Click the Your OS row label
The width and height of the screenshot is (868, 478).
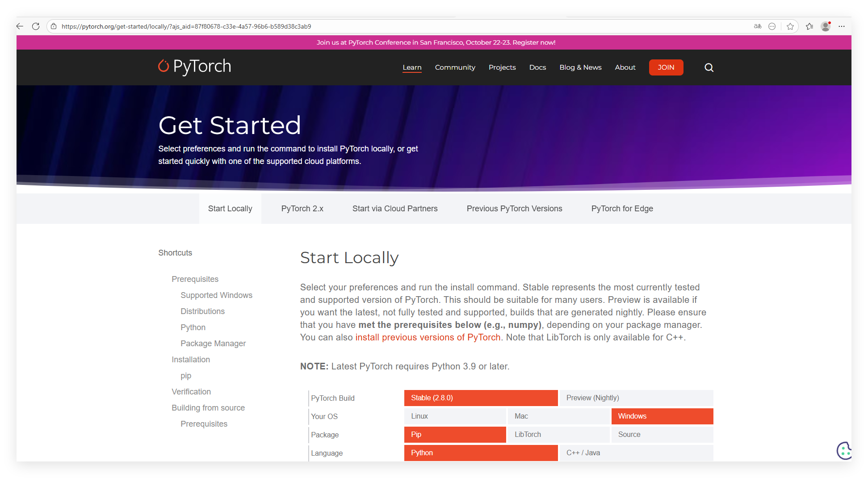(x=324, y=416)
